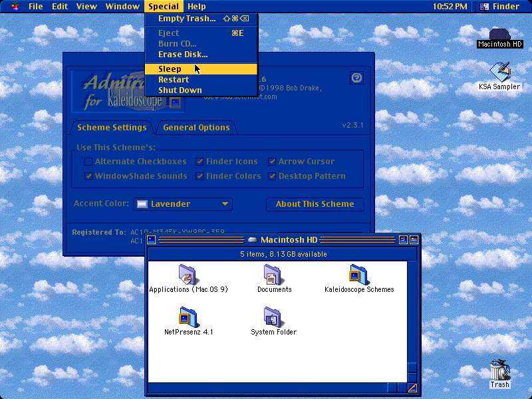Open the View menu

[x=86, y=7]
